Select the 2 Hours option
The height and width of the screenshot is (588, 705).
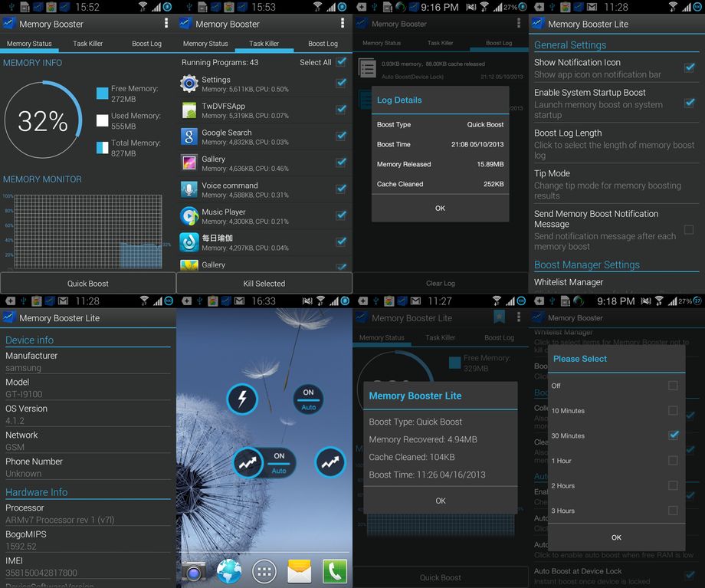(616, 486)
